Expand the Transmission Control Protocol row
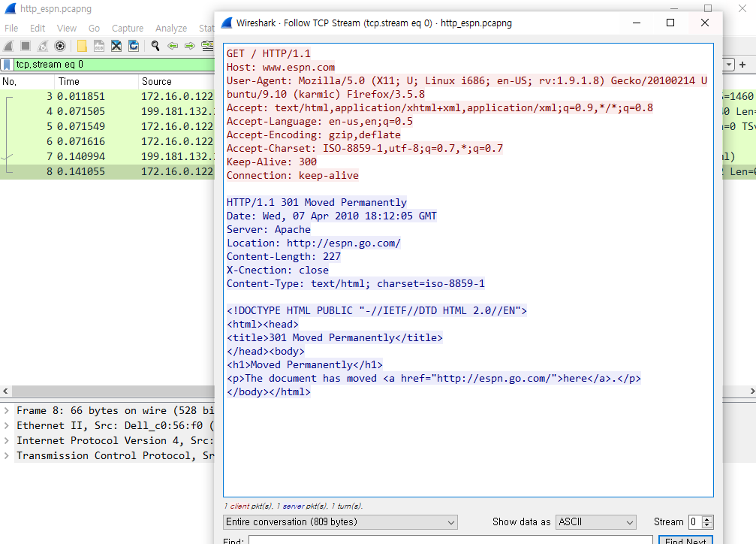 click(6, 455)
